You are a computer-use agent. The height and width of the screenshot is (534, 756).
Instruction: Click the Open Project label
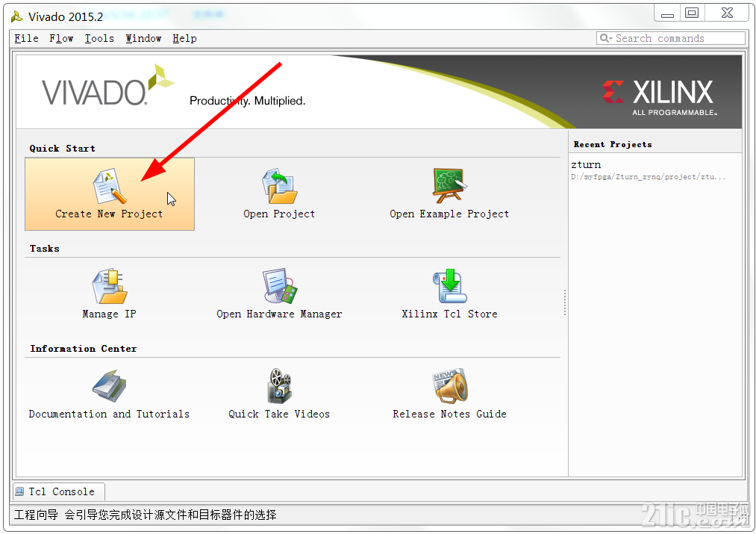pos(279,214)
